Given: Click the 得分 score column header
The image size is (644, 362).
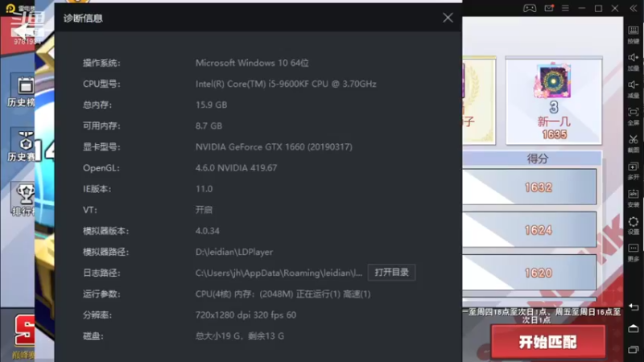Looking at the screenshot, I should click(x=537, y=158).
